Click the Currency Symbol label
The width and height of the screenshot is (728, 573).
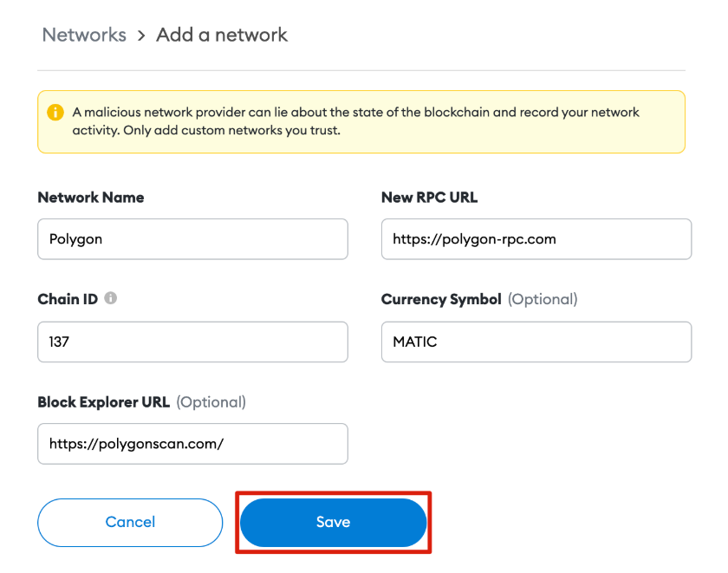[x=441, y=299]
